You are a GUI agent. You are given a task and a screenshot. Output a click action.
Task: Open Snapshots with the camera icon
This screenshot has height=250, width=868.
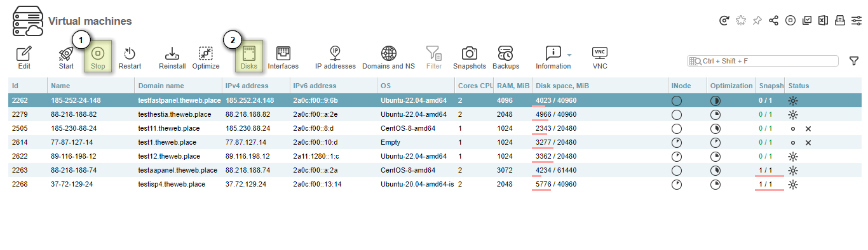tap(470, 58)
